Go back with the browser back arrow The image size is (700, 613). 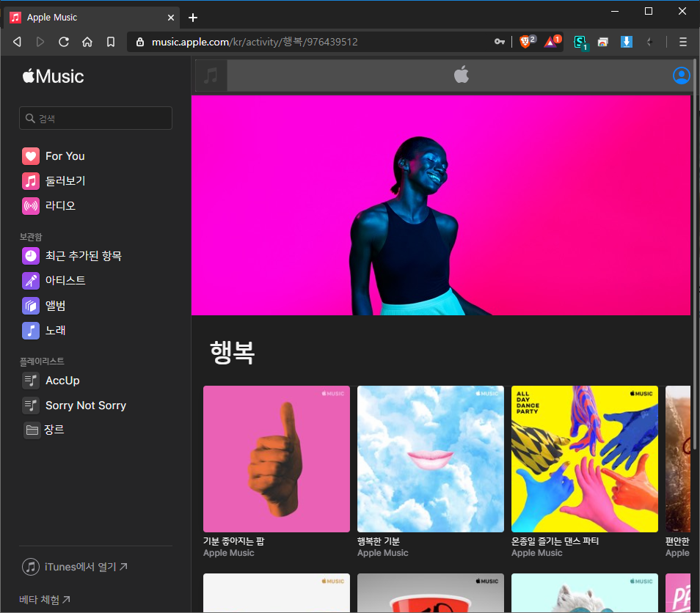[17, 42]
